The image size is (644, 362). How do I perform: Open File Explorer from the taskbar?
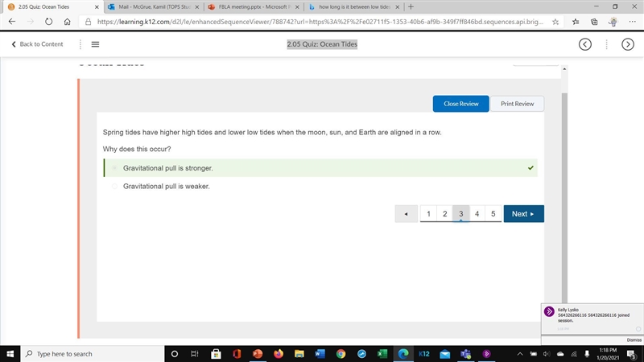pyautogui.click(x=299, y=354)
